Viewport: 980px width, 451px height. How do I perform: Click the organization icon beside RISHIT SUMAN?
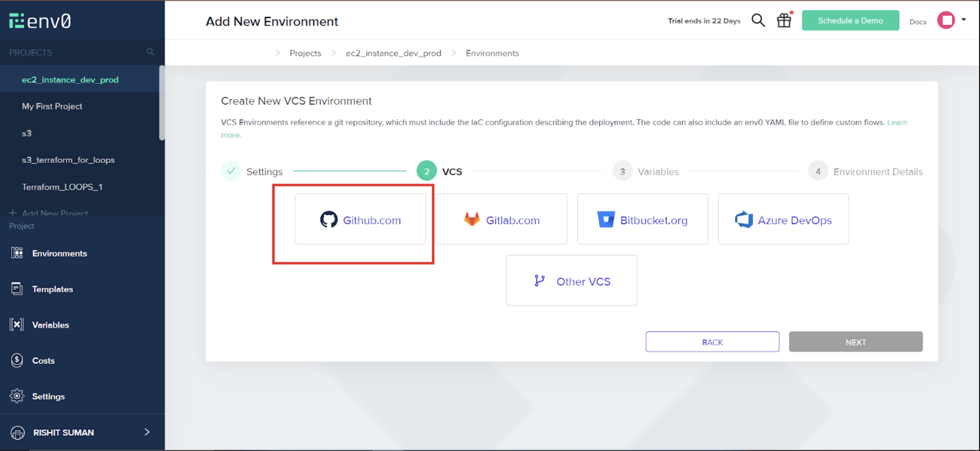(x=18, y=432)
